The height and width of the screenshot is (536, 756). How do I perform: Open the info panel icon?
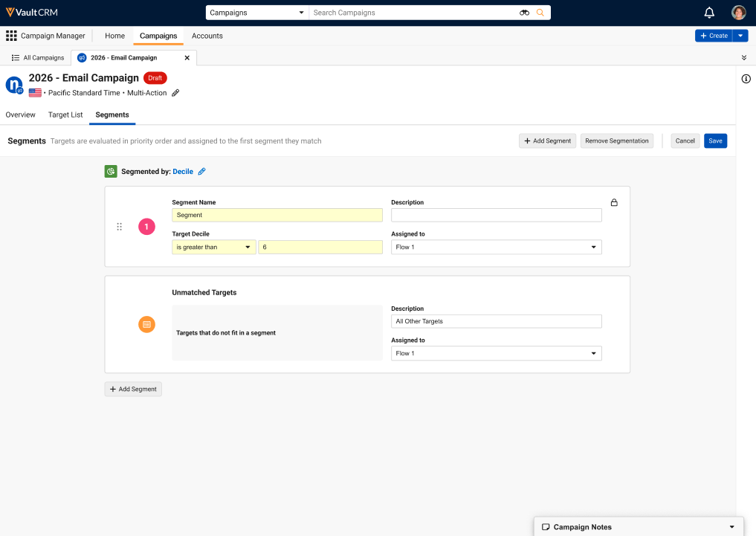coord(746,79)
